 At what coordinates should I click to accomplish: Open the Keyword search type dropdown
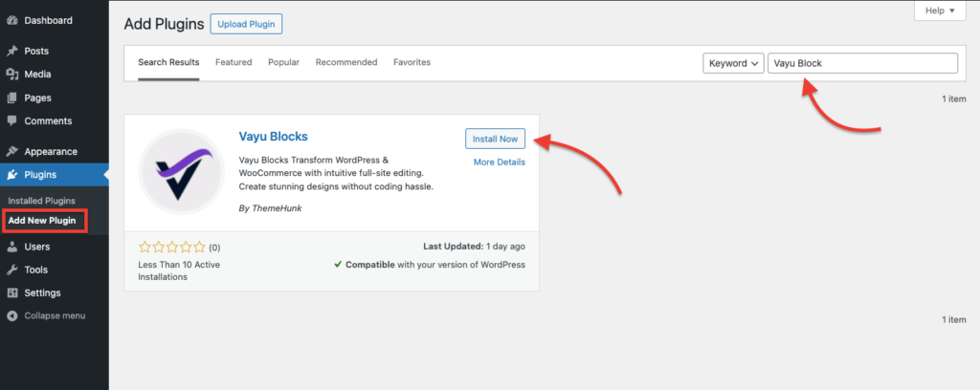click(x=733, y=63)
